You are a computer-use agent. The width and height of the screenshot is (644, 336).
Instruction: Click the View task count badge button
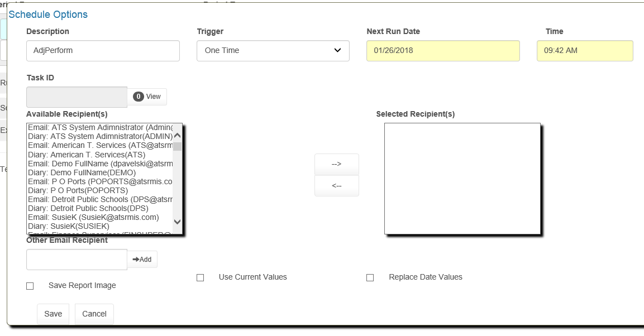147,97
